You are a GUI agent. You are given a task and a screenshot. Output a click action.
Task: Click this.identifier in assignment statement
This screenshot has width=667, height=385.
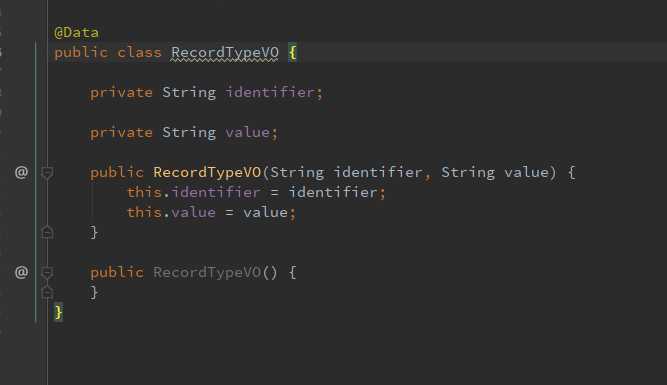(x=194, y=192)
